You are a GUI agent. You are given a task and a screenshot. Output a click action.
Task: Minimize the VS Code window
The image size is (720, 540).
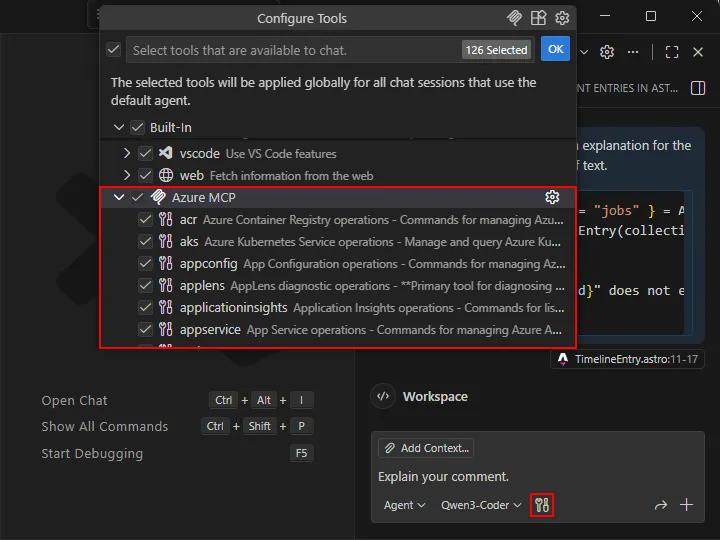pos(605,16)
